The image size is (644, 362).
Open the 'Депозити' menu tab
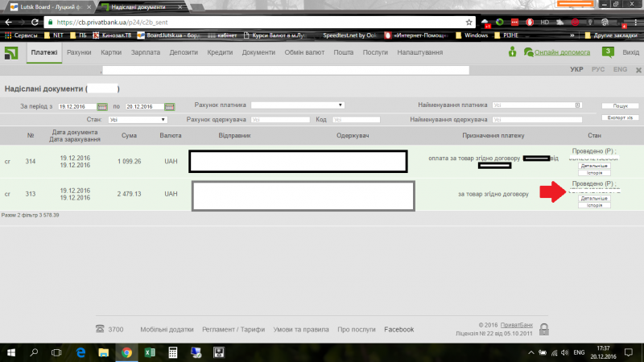pos(184,52)
